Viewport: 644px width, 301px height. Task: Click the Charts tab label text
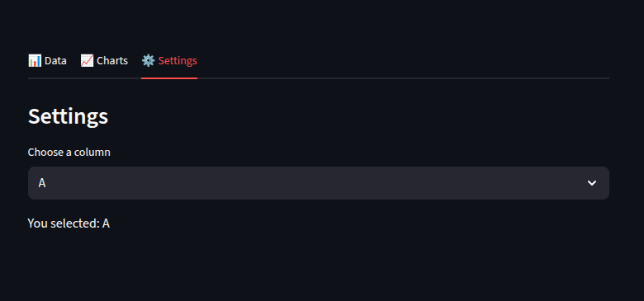coord(112,61)
